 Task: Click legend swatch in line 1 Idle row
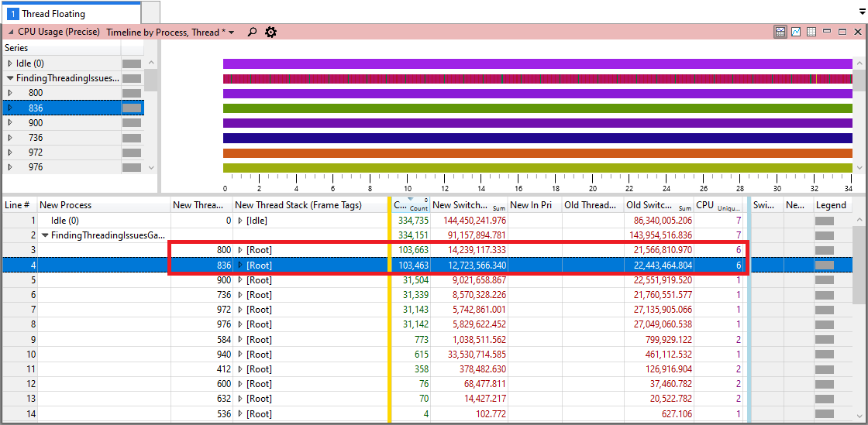[825, 221]
